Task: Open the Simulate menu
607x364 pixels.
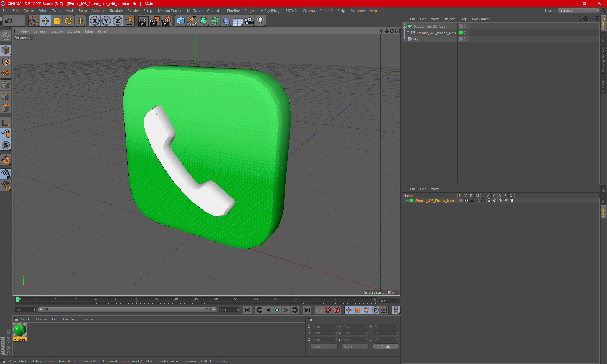Action: tap(116, 11)
